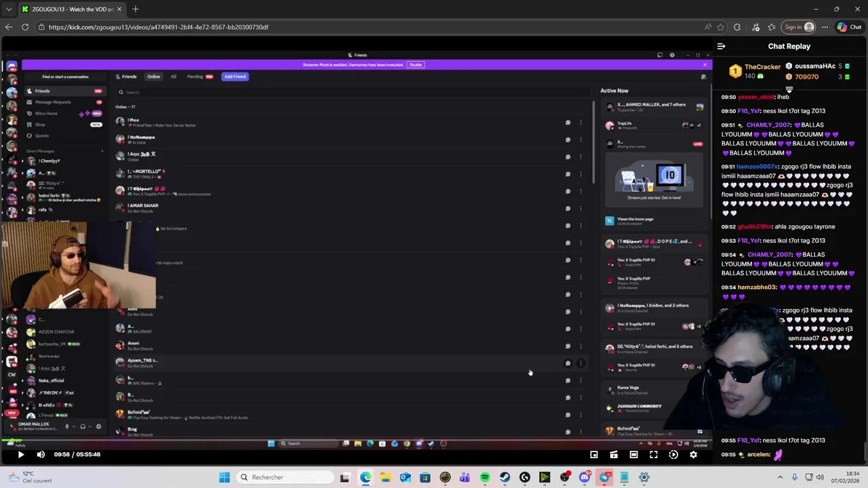Viewport: 868px width, 488px height.
Task: Click the Rechercher taskbar search box
Action: pos(285,477)
